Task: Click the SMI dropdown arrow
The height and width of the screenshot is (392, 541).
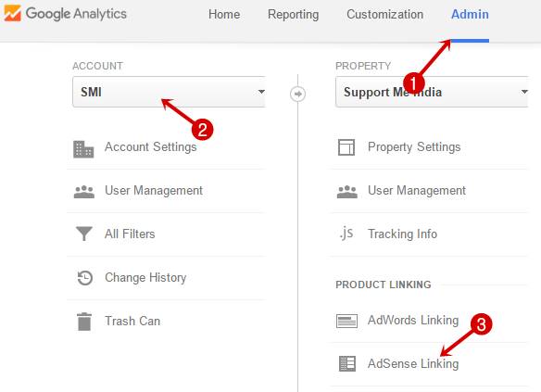Action: tap(261, 92)
